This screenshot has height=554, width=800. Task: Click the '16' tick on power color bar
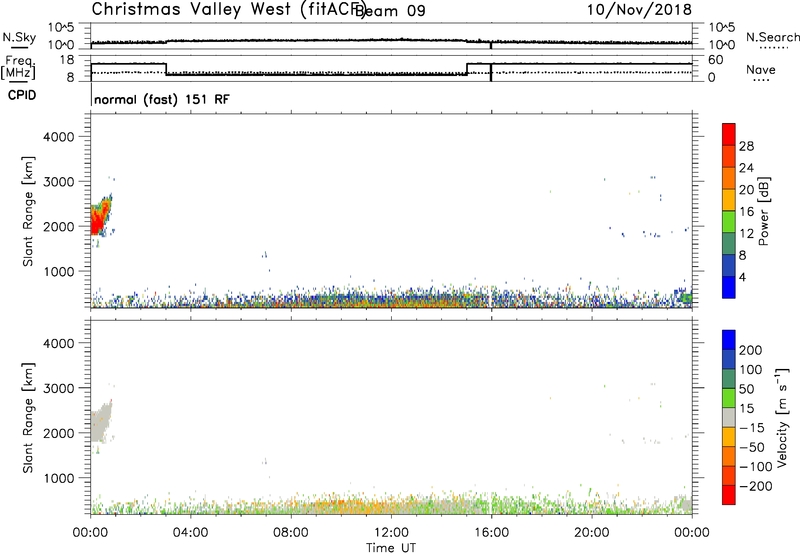[x=746, y=212]
